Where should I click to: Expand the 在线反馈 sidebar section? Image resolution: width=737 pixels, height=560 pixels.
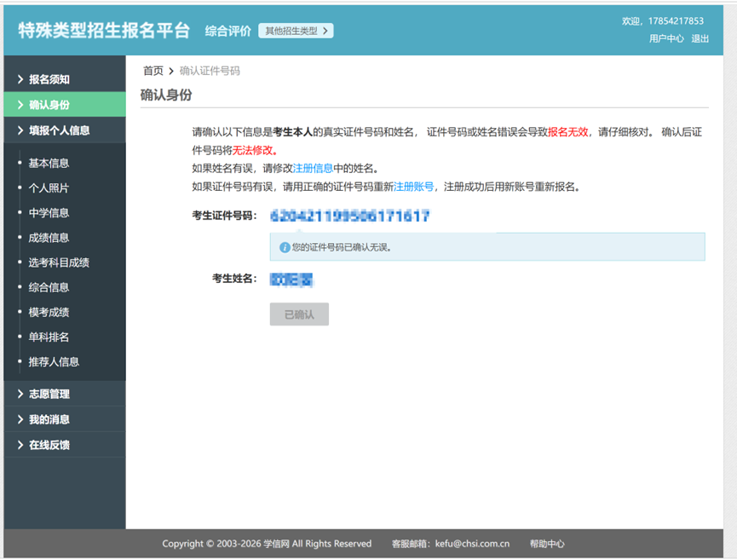tap(65, 445)
